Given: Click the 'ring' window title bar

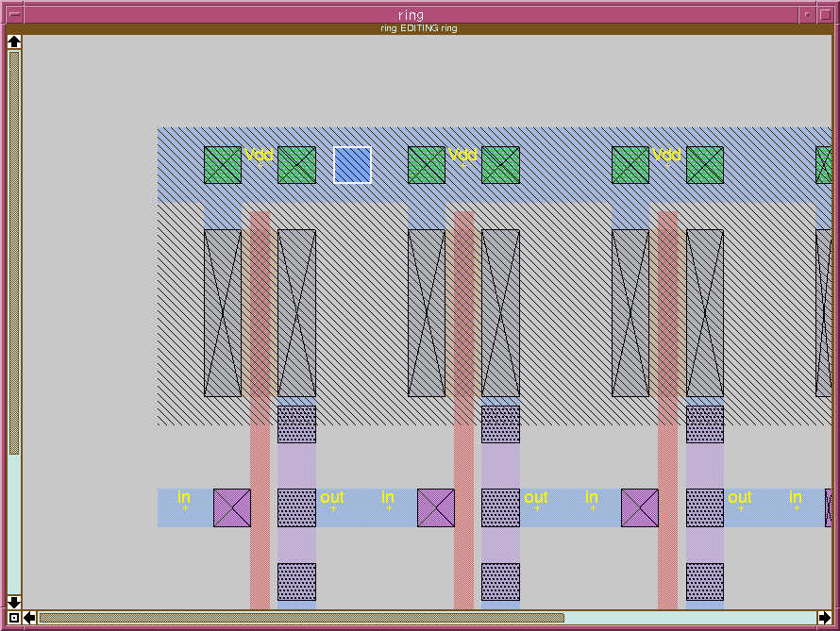Looking at the screenshot, I should coord(411,14).
